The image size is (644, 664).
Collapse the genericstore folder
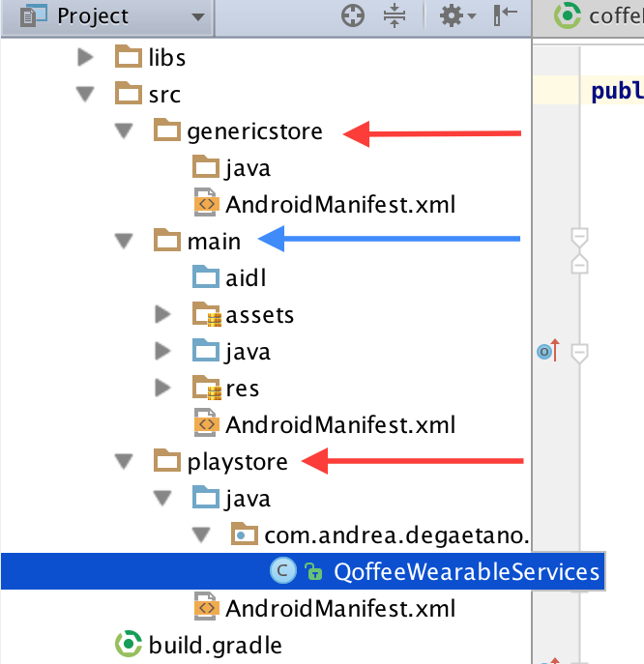[x=124, y=130]
